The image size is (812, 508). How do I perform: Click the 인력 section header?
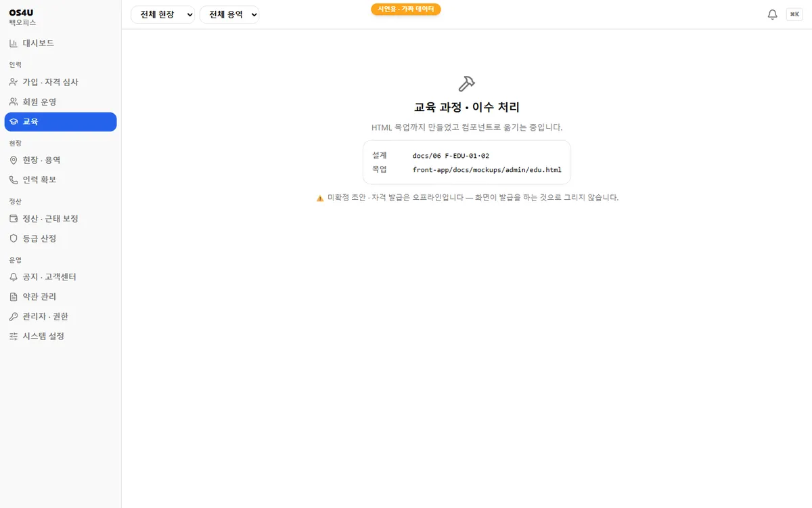[x=15, y=65]
